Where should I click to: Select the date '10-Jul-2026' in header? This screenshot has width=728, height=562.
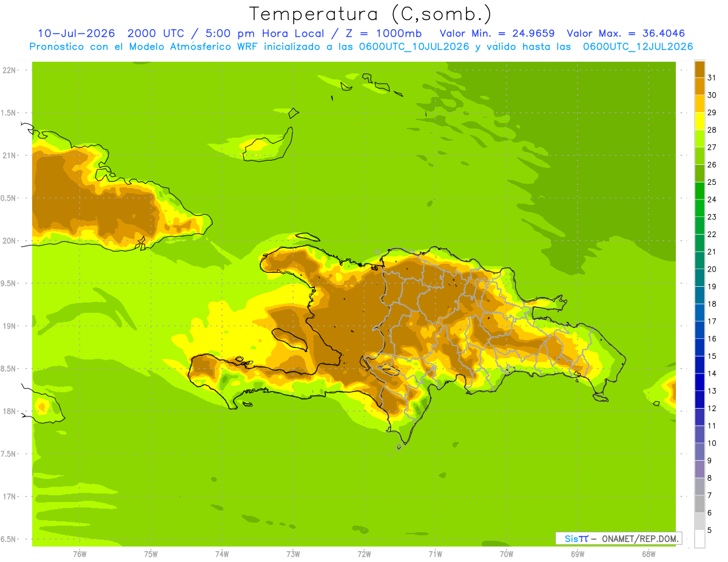(76, 33)
